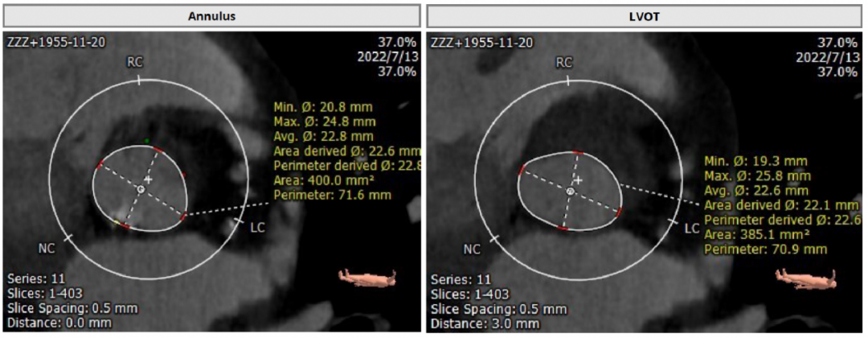This screenshot has height=338, width=868.
Task: Click the green dot above the Annulus contour
Action: [x=146, y=141]
